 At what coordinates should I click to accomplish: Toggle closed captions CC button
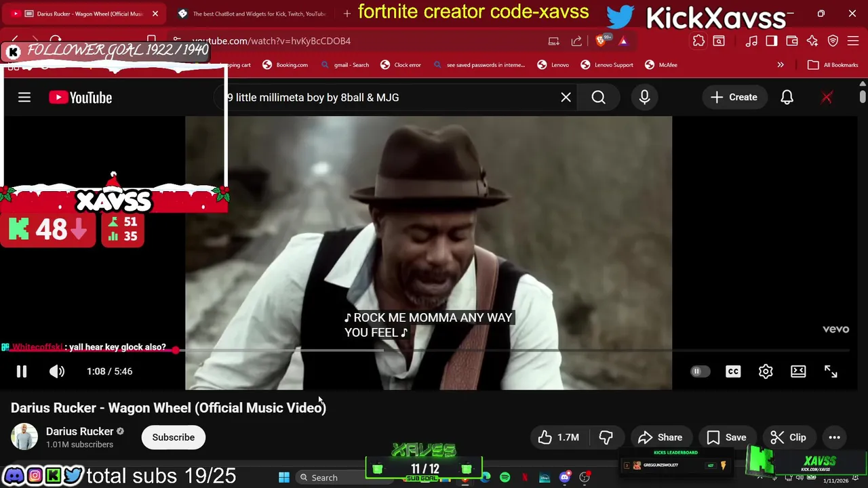click(733, 371)
